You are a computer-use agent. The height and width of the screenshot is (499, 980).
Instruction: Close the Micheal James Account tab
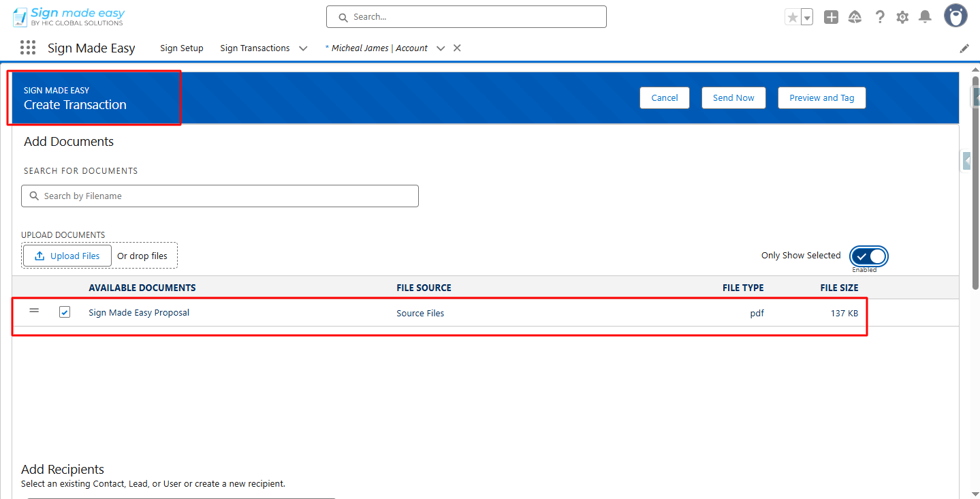458,48
